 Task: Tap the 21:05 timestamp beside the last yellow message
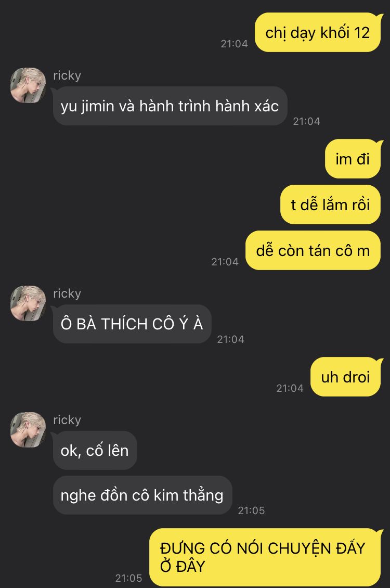click(x=128, y=578)
